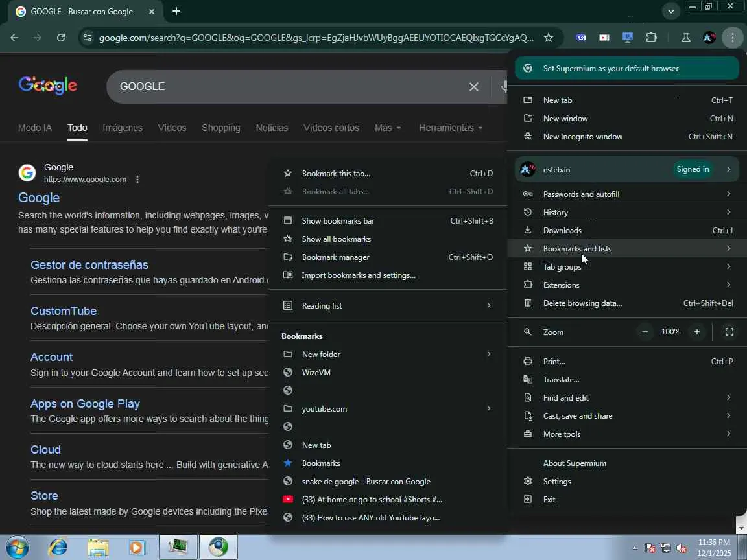The width and height of the screenshot is (747, 560).
Task: Open the tab search dropdown arrow
Action: coord(670,12)
